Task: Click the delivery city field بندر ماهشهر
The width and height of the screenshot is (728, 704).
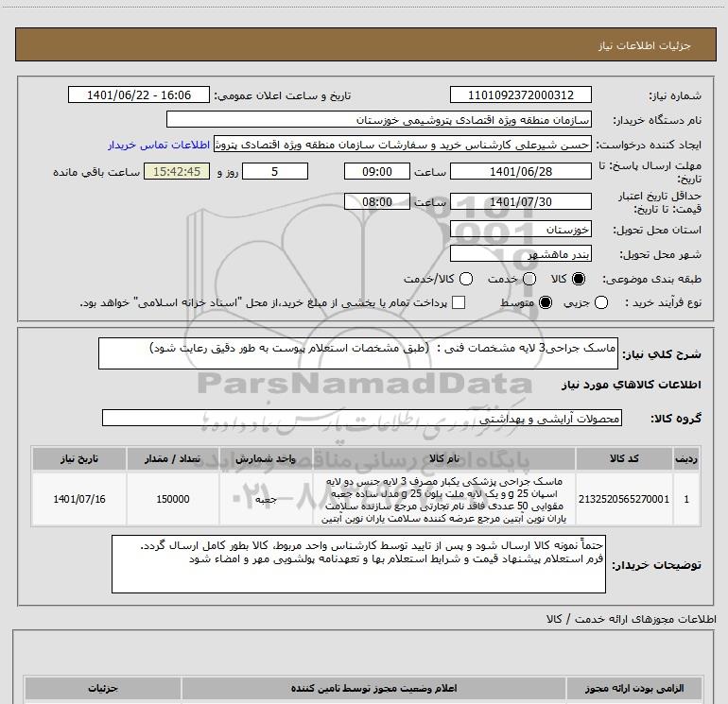Action: 520,254
